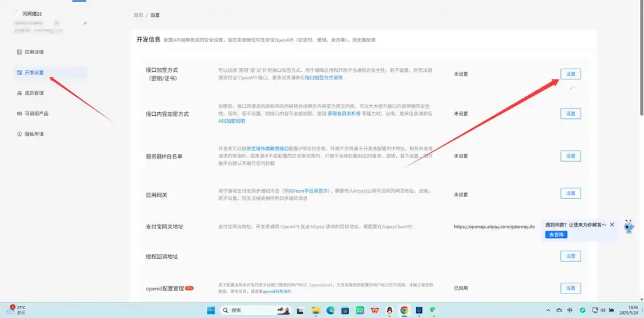The width and height of the screenshot is (644, 318).
Task: Navigate to 首页 in the breadcrumb
Action: [x=138, y=15]
